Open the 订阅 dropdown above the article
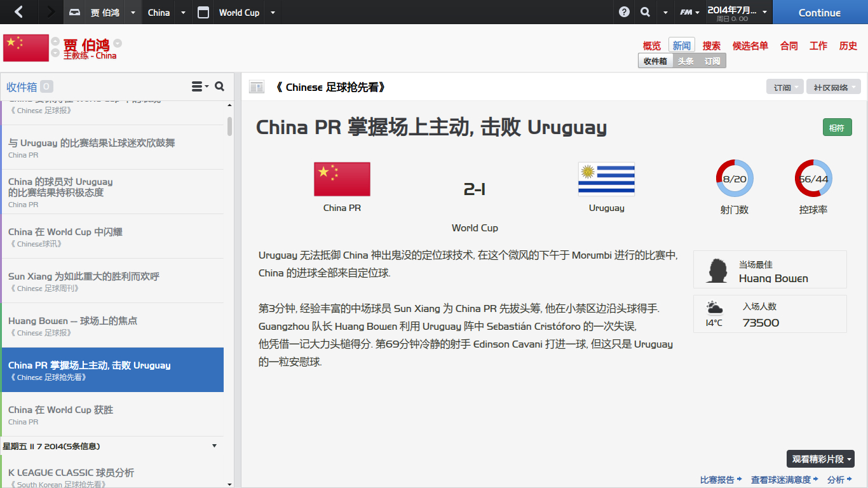This screenshot has height=488, width=868. pos(785,87)
